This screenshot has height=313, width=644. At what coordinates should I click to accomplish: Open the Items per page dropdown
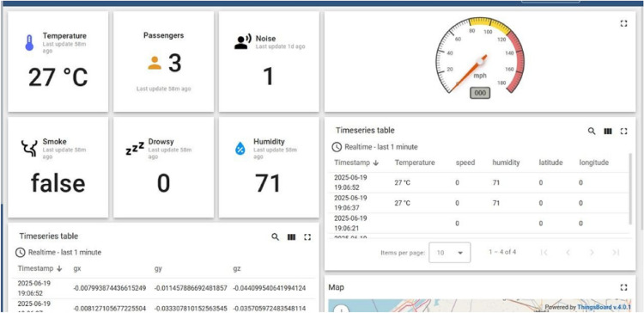pyautogui.click(x=450, y=252)
